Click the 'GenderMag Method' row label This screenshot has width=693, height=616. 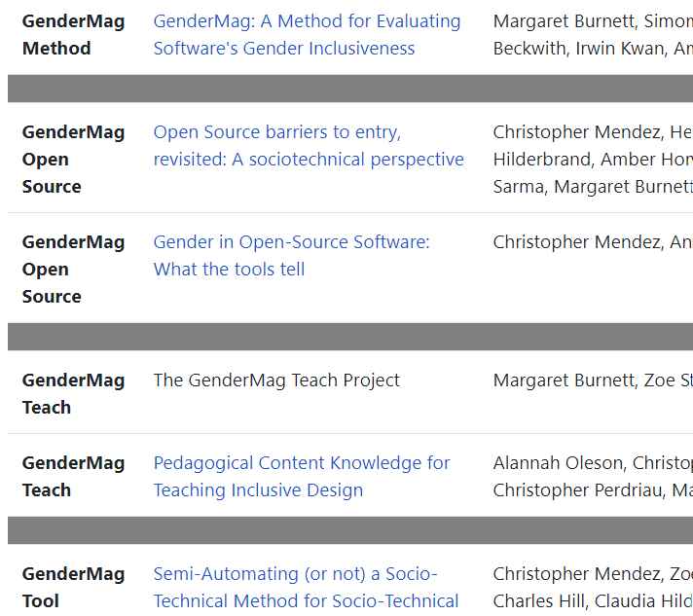(73, 35)
